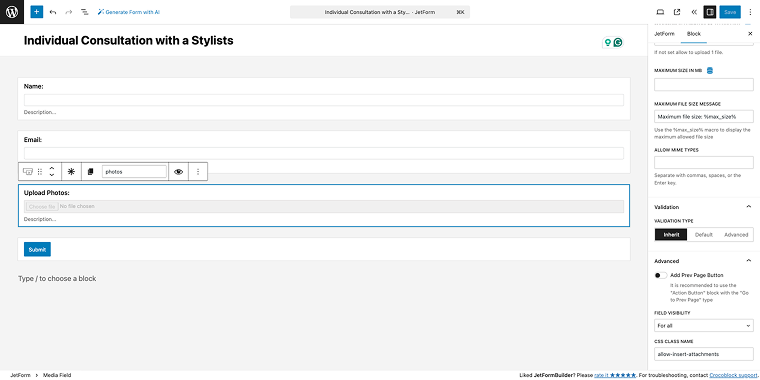Toggle Add Prev Page Button switch
This screenshot has height=380, width=760.
coord(661,275)
